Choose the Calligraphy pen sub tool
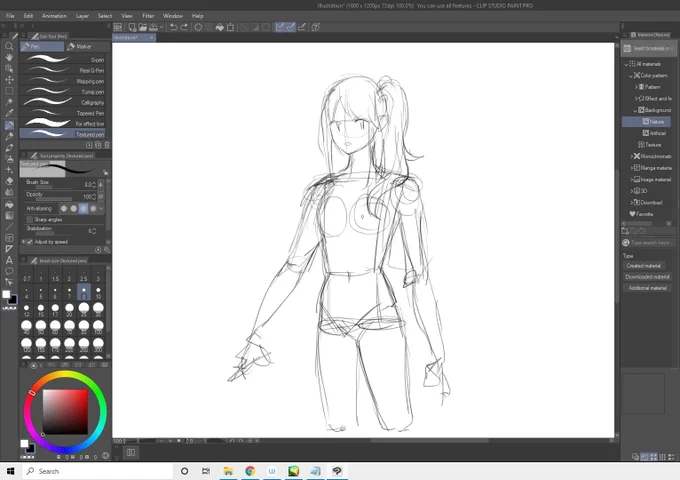680x480 pixels. 62,102
